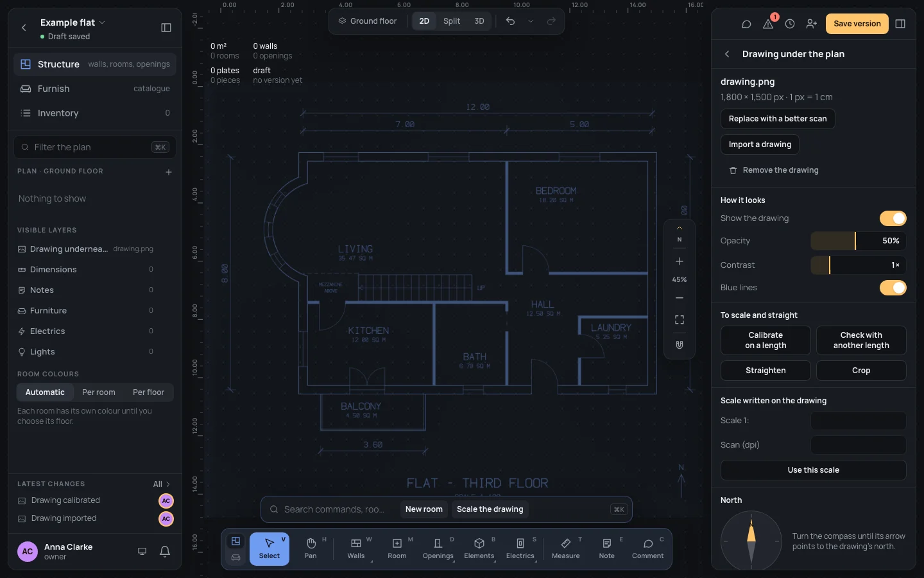
Task: Toggle the Show the drawing switch
Action: click(x=893, y=218)
